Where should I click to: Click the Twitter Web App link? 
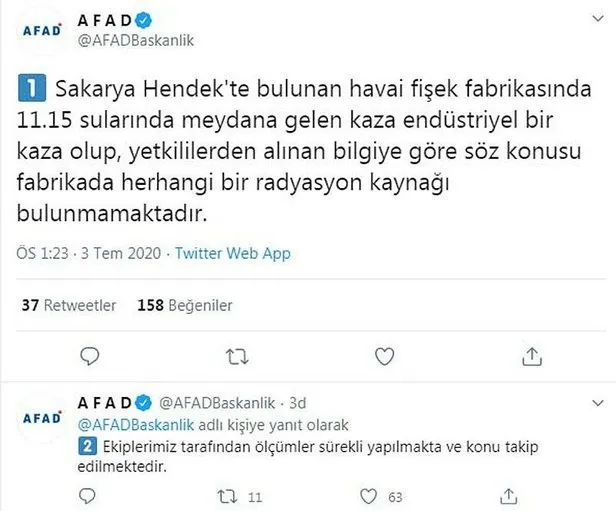233,253
